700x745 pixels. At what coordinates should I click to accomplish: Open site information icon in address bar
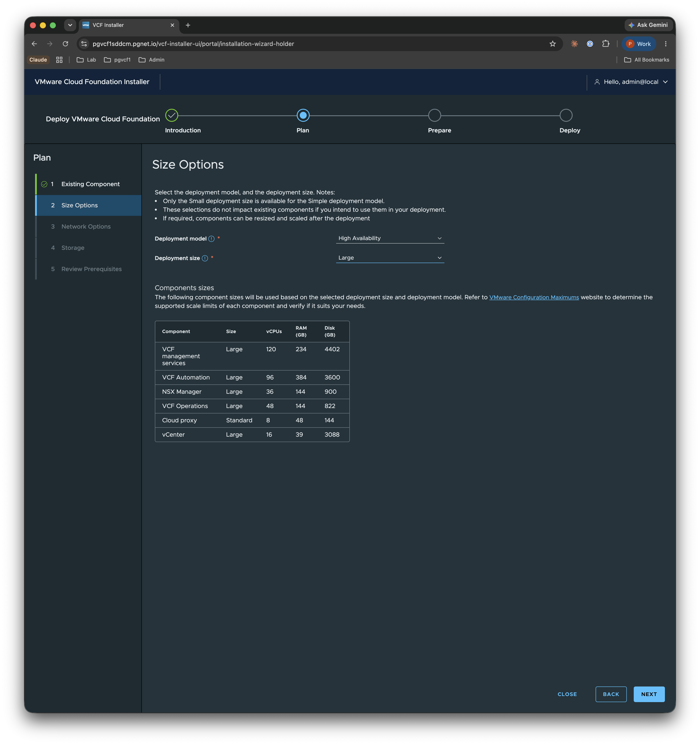[84, 44]
